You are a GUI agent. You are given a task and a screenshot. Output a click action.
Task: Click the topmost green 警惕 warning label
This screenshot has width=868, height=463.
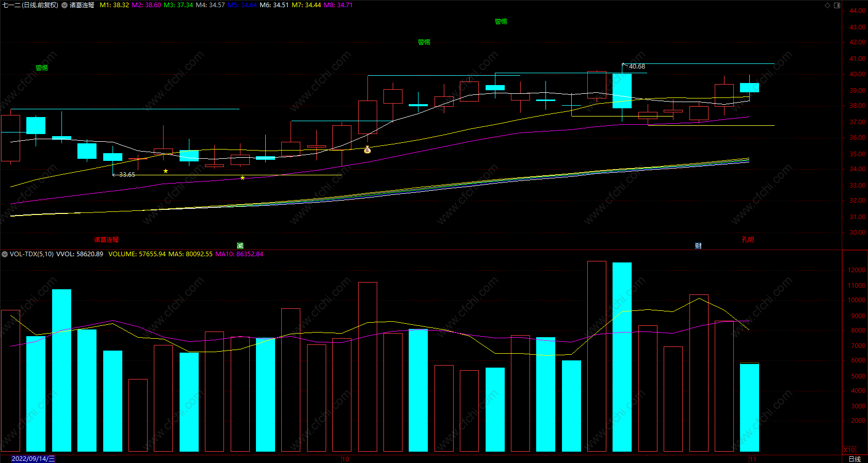pos(501,22)
